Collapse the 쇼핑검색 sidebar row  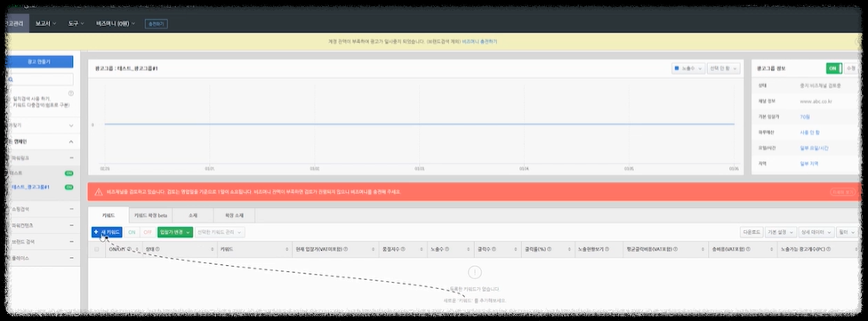point(71,209)
